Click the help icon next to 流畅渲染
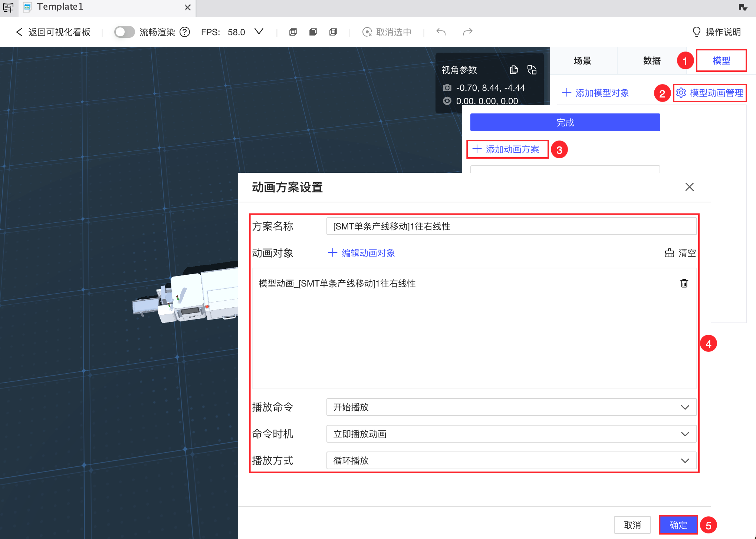 point(185,32)
